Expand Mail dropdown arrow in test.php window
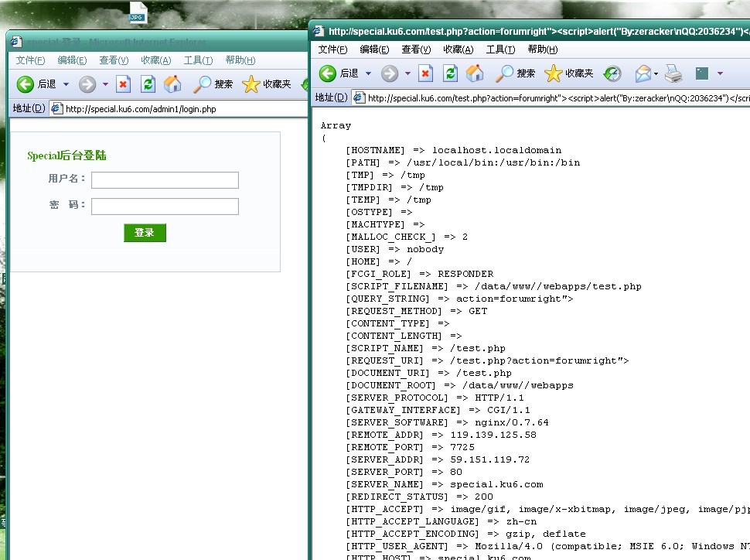This screenshot has width=750, height=560. pos(656,73)
